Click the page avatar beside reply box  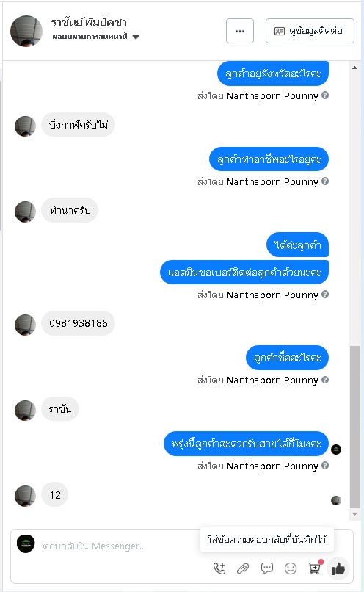pos(26,544)
